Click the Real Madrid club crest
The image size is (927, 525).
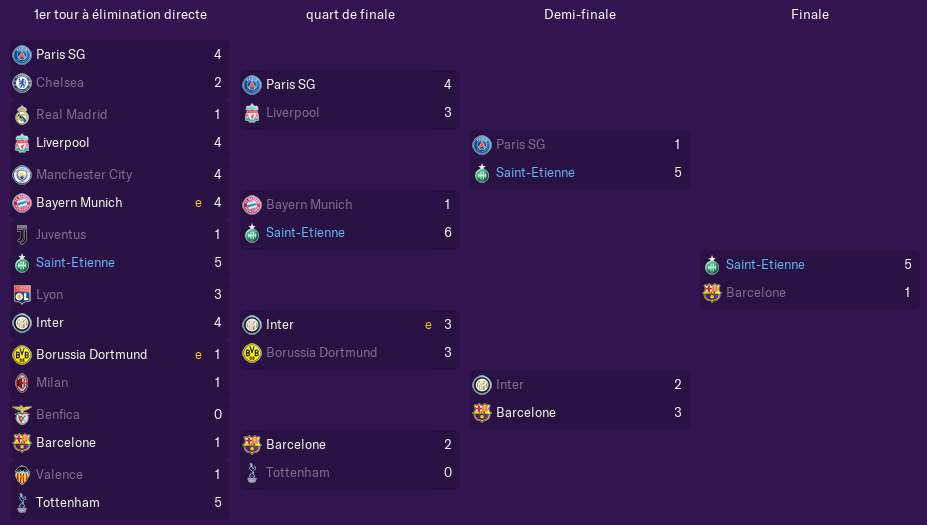22,115
